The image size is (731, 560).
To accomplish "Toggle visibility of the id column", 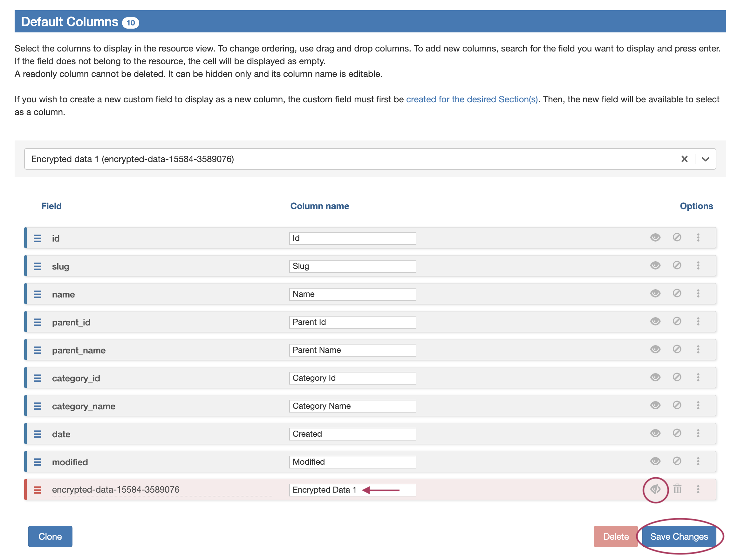I will click(655, 238).
